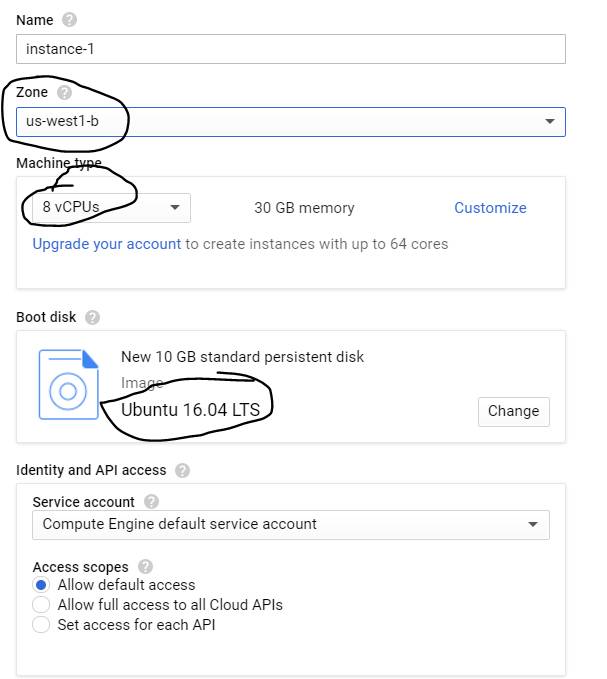
Task: Select Allow default access option
Action: tap(41, 585)
